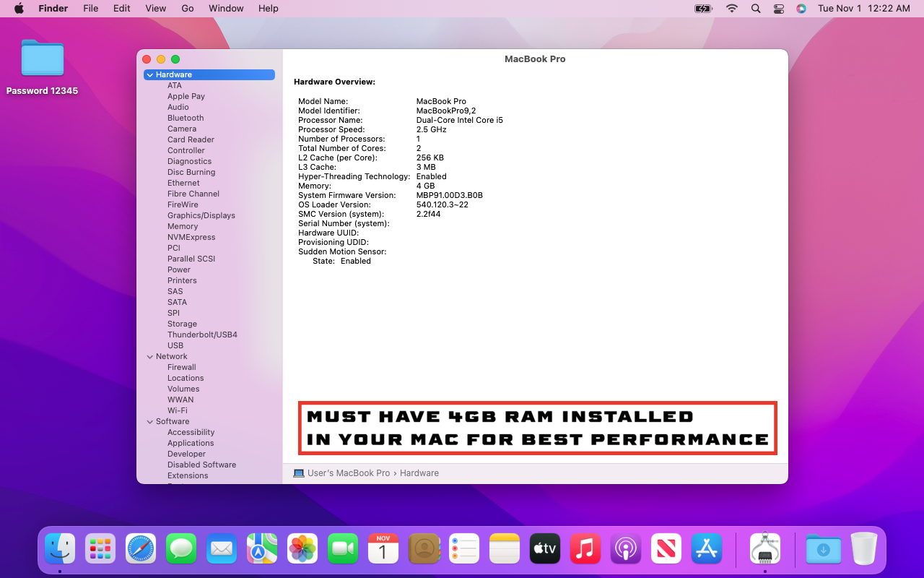Image resolution: width=924 pixels, height=578 pixels.
Task: Select 'Password 12345' folder on desktop
Action: point(42,67)
